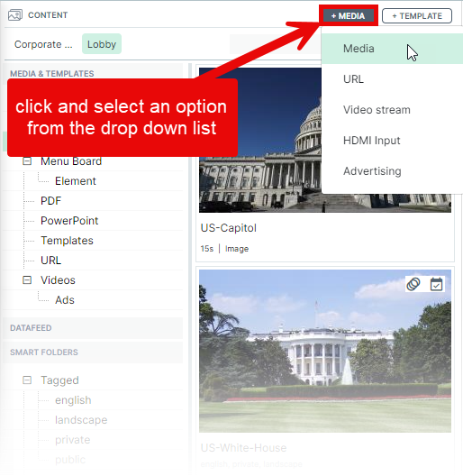
Task: Select the PowerPoint folder
Action: [69, 221]
